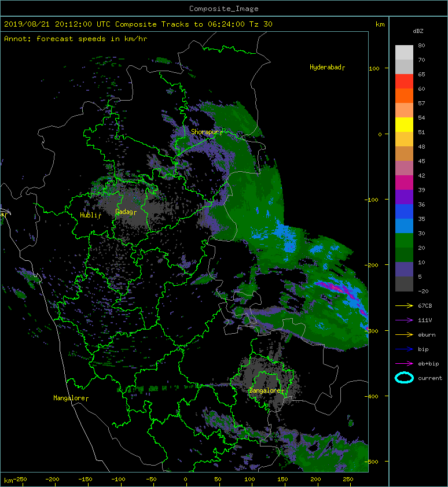Pick the red 60–65 dBZ color swatch
The width and height of the screenshot is (448, 487).
click(x=404, y=82)
